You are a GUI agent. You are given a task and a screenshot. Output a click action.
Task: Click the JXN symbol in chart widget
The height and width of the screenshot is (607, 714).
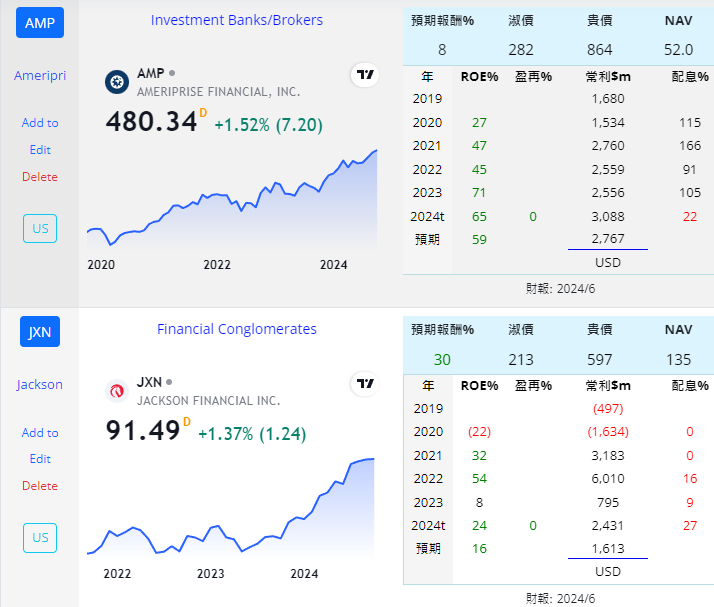[149, 382]
